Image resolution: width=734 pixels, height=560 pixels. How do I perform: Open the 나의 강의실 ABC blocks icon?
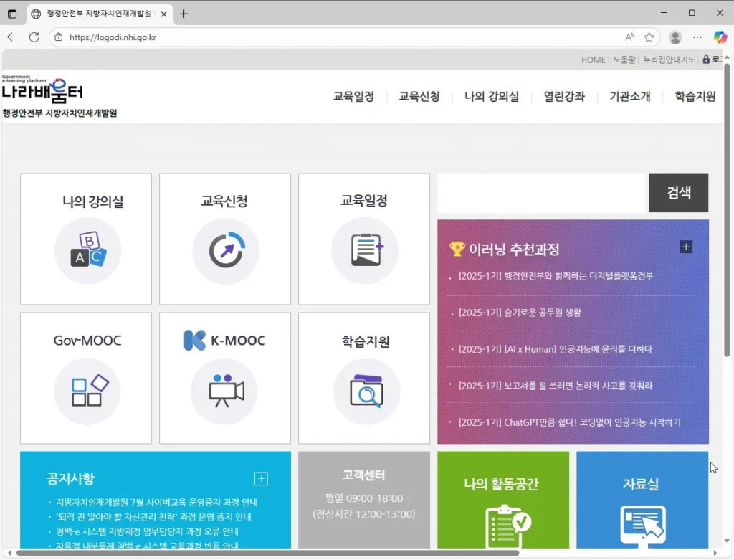(x=87, y=250)
